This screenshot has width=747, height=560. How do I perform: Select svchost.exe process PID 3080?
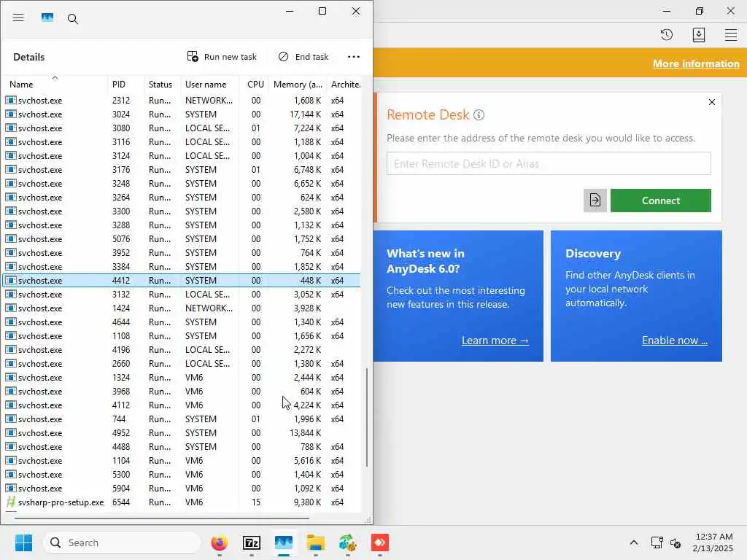pyautogui.click(x=182, y=128)
